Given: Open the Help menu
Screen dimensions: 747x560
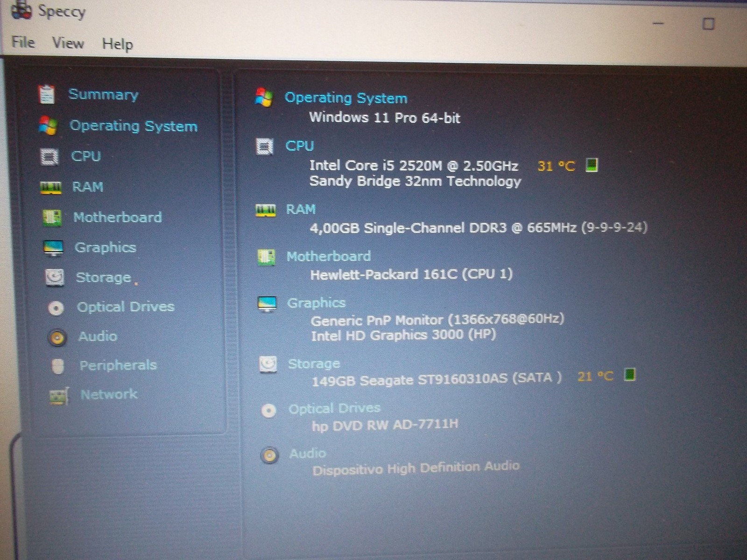Looking at the screenshot, I should pyautogui.click(x=118, y=44).
